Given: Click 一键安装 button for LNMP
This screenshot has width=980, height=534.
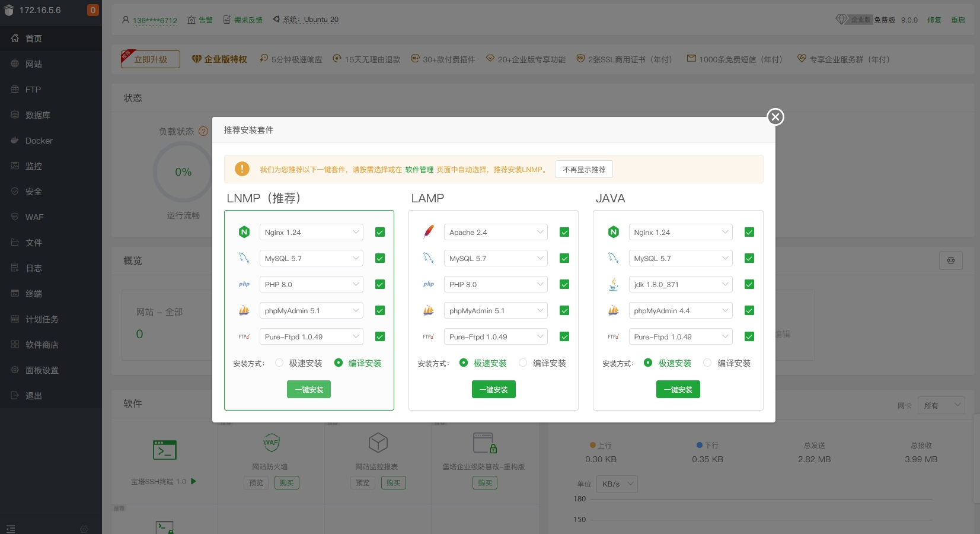Looking at the screenshot, I should (x=309, y=389).
